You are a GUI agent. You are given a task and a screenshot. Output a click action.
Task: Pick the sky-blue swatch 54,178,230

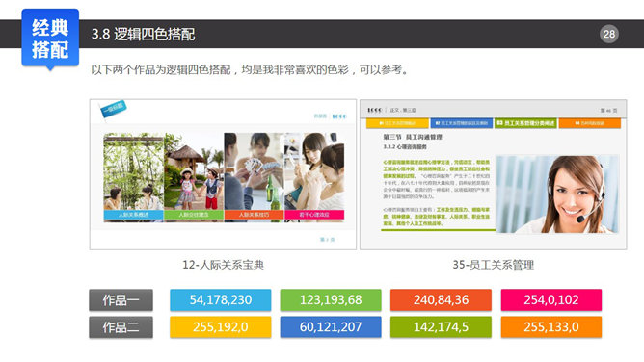(x=221, y=300)
